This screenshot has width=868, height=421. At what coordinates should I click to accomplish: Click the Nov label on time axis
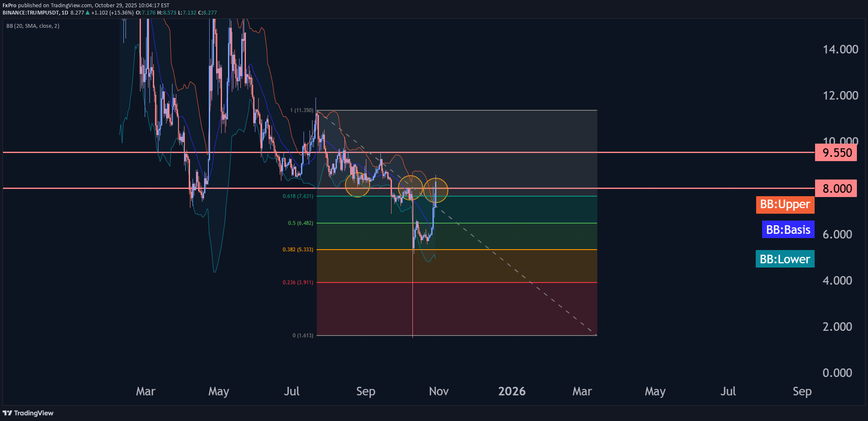[438, 392]
